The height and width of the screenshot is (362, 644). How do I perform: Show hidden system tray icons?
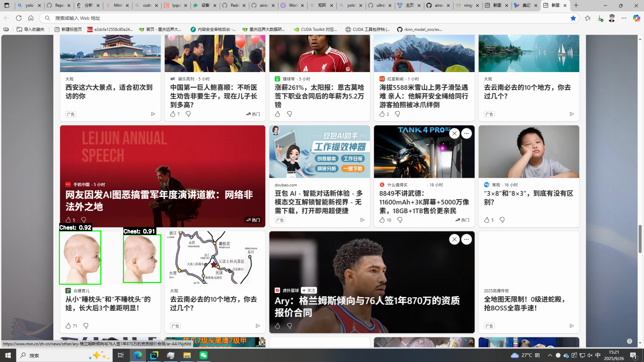550,355
